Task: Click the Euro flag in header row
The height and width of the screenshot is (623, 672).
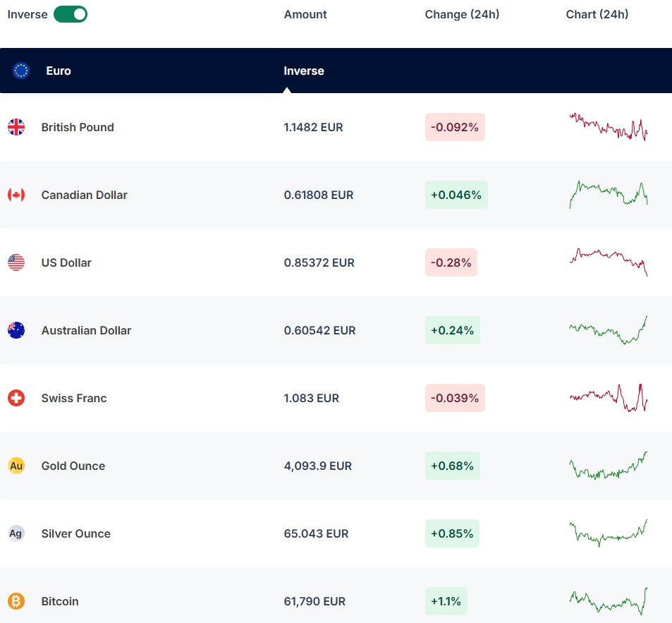Action: 21,71
